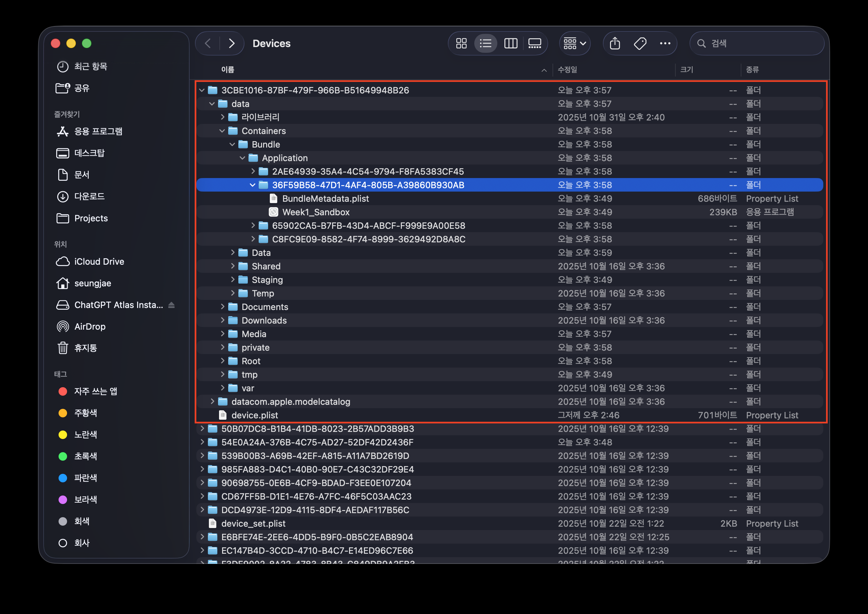868x614 pixels.
Task: Click the Share toolbar icon
Action: click(x=615, y=43)
